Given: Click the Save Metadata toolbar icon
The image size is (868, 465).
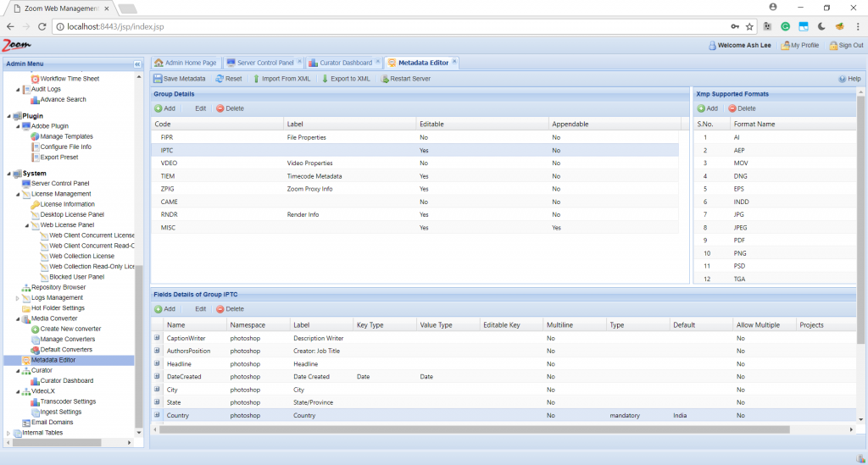Looking at the screenshot, I should pos(159,79).
